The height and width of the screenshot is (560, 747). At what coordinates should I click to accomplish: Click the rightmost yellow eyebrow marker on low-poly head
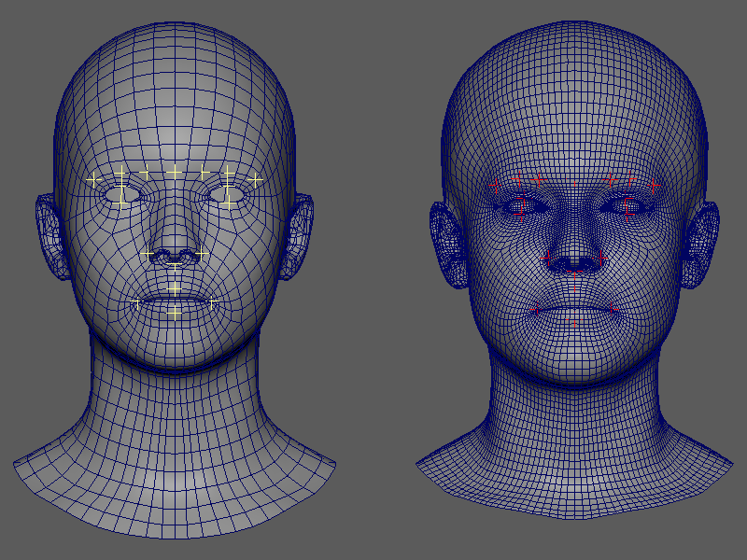click(x=256, y=179)
